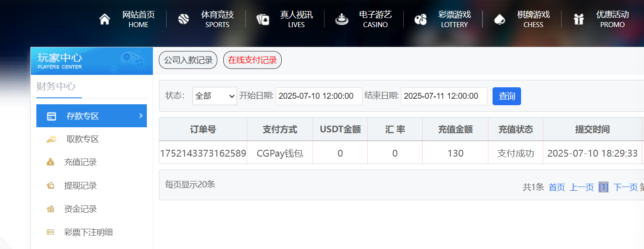Click the lottery balls icon
This screenshot has width=644, height=249.
(x=421, y=19)
